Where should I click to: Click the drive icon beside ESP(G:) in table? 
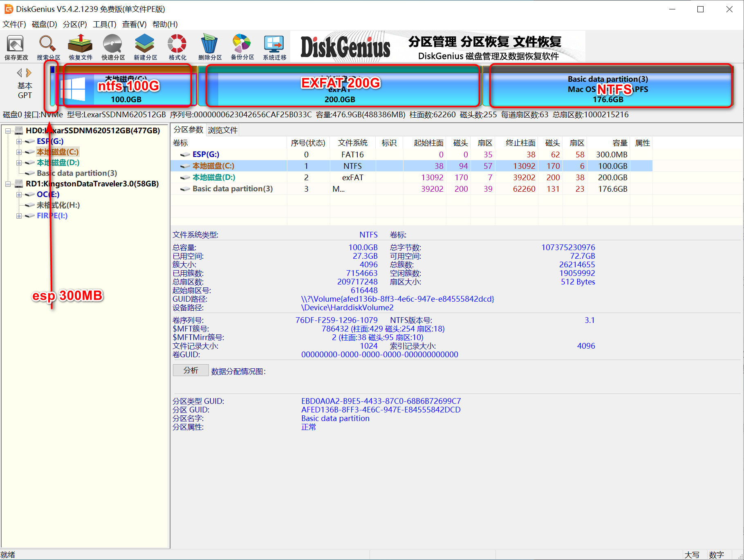coord(185,155)
